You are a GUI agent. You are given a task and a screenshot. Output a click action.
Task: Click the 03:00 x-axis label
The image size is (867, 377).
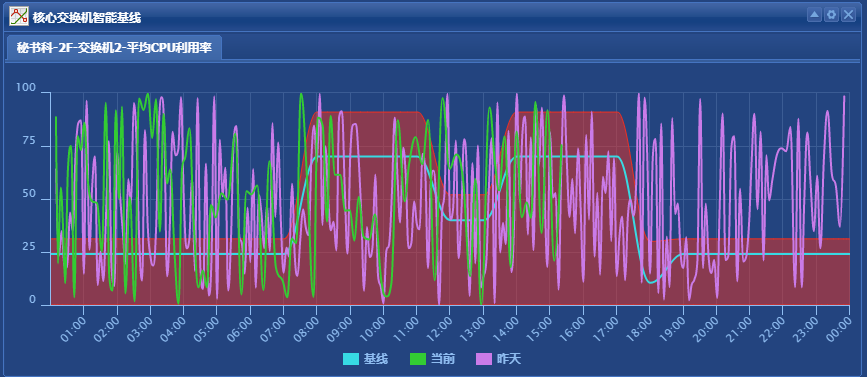coord(139,328)
